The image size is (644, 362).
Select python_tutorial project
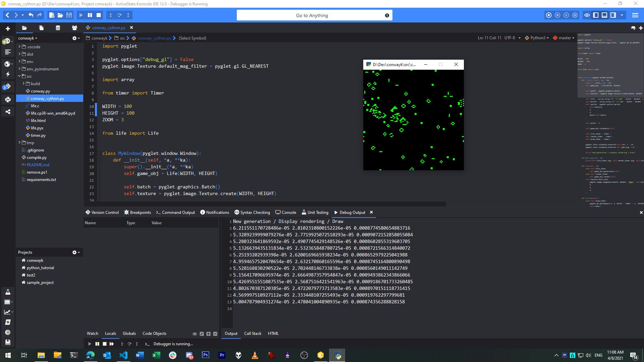pos(40,268)
